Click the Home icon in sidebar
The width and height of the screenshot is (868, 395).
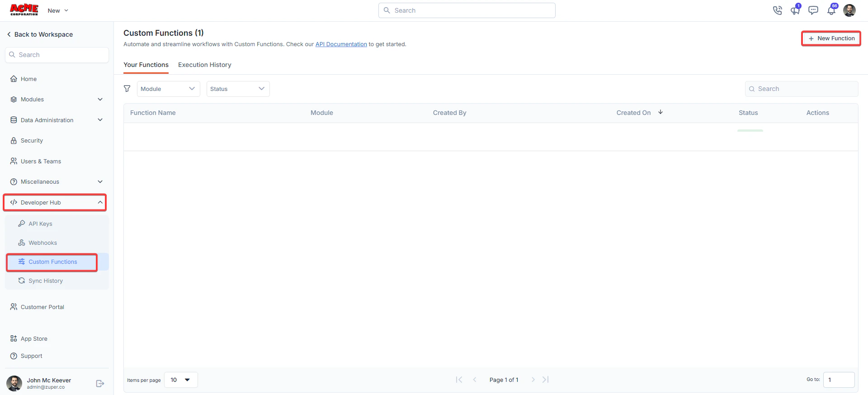pos(14,79)
